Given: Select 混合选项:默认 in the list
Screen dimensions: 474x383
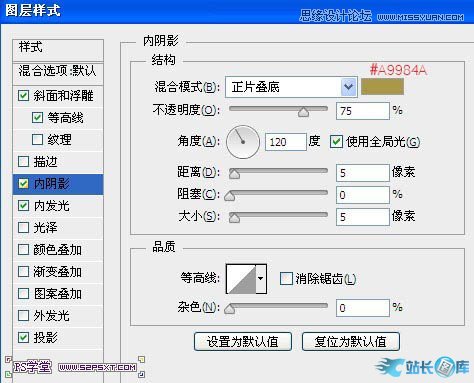Looking at the screenshot, I should coord(58,73).
